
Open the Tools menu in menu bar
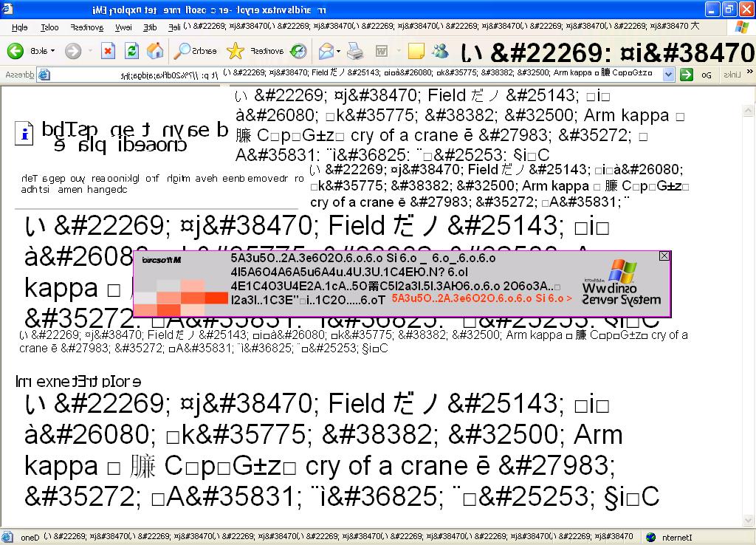tap(49, 27)
